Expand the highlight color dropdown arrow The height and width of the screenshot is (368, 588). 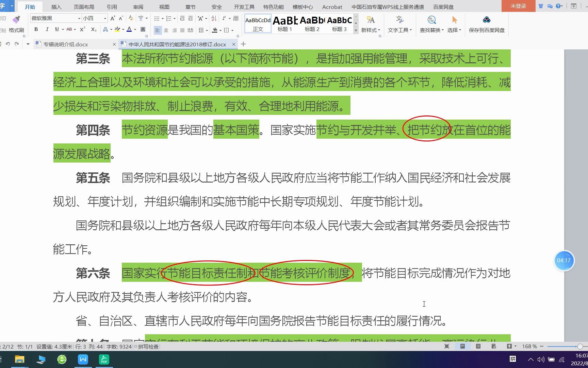point(123,30)
